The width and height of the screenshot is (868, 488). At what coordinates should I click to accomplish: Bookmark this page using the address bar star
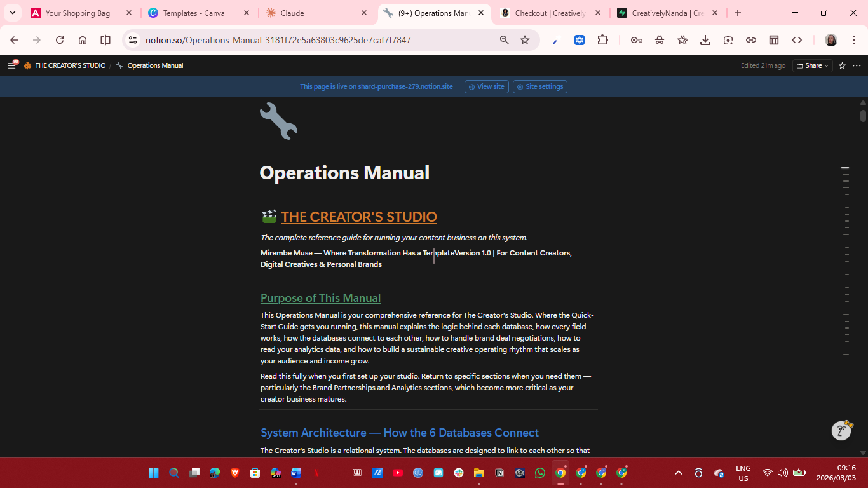(525, 40)
